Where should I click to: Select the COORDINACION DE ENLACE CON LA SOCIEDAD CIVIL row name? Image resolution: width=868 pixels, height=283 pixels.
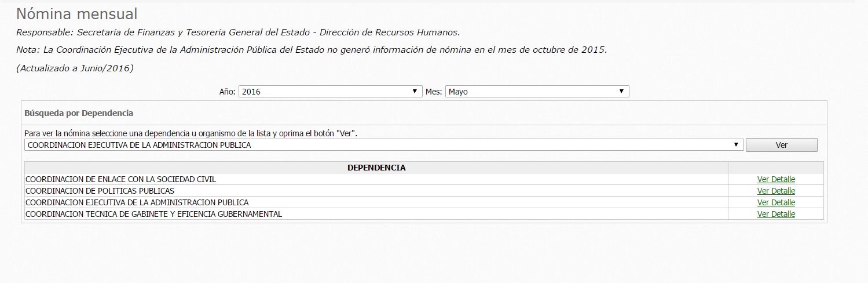(x=120, y=180)
